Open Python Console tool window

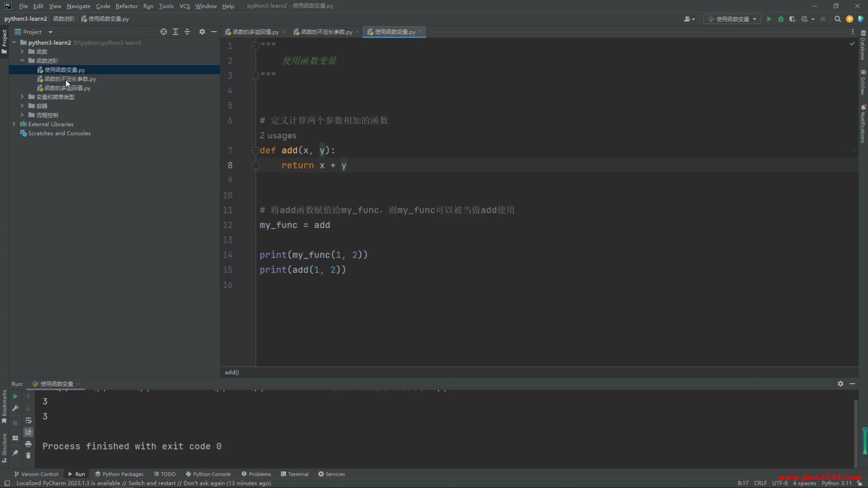coord(208,474)
